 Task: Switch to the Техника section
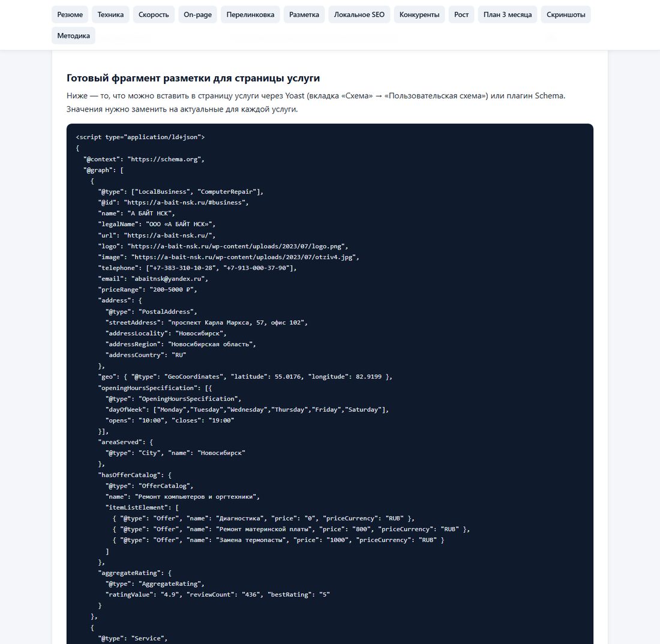tap(111, 15)
